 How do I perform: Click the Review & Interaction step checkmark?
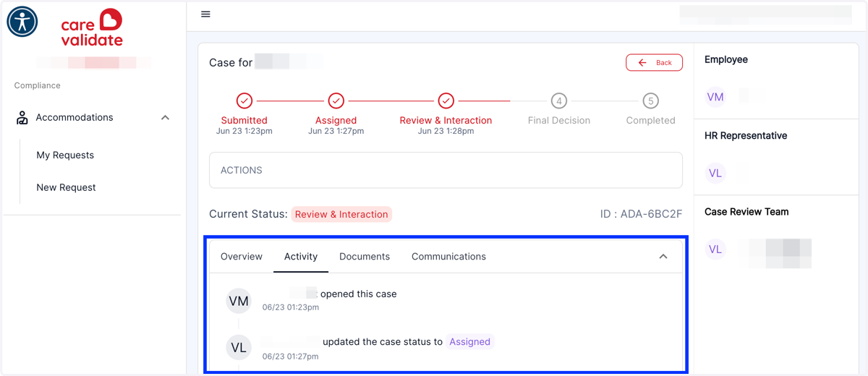(446, 101)
